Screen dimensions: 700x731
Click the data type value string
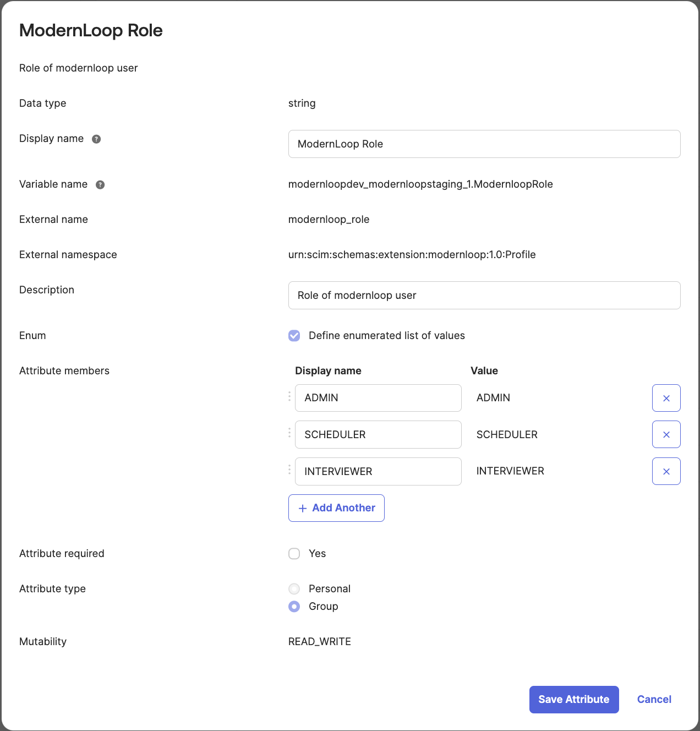(302, 103)
